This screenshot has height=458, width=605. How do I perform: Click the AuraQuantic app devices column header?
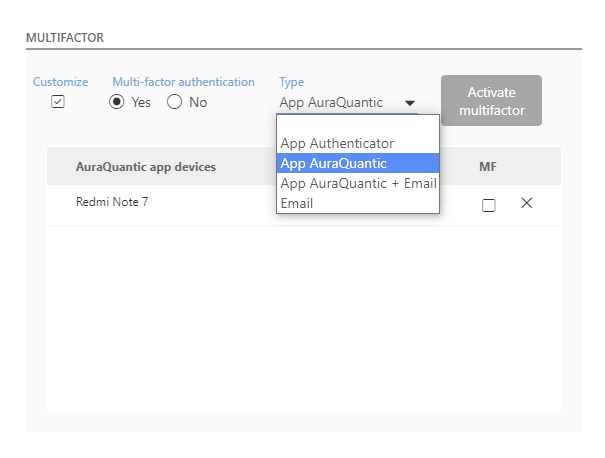(x=146, y=167)
